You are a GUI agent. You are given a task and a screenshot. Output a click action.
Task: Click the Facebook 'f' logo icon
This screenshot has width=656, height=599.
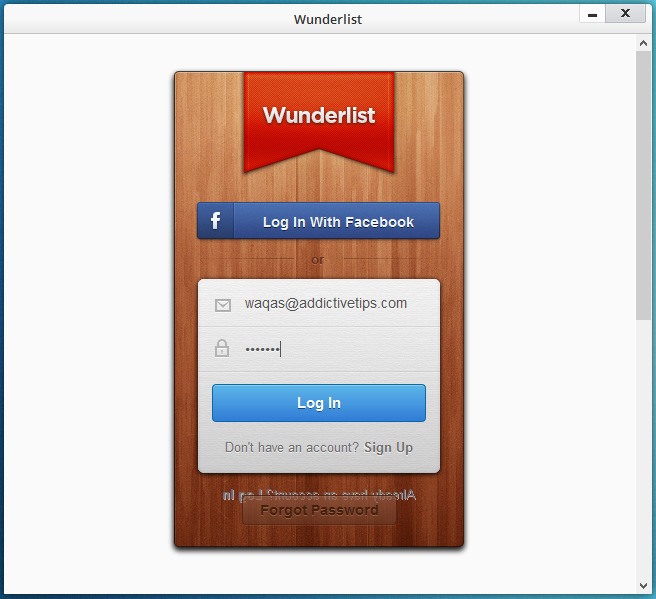coord(215,220)
